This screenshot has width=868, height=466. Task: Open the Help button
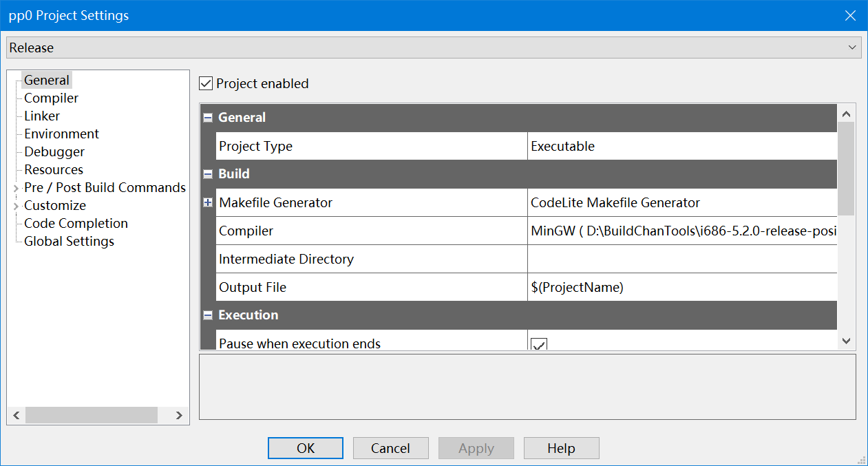click(561, 448)
